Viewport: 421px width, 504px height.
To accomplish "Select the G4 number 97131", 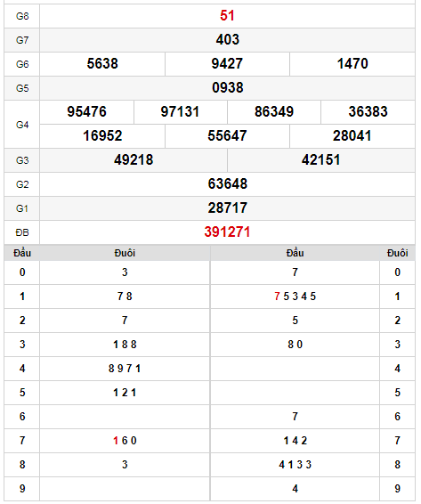I will pos(180,112).
